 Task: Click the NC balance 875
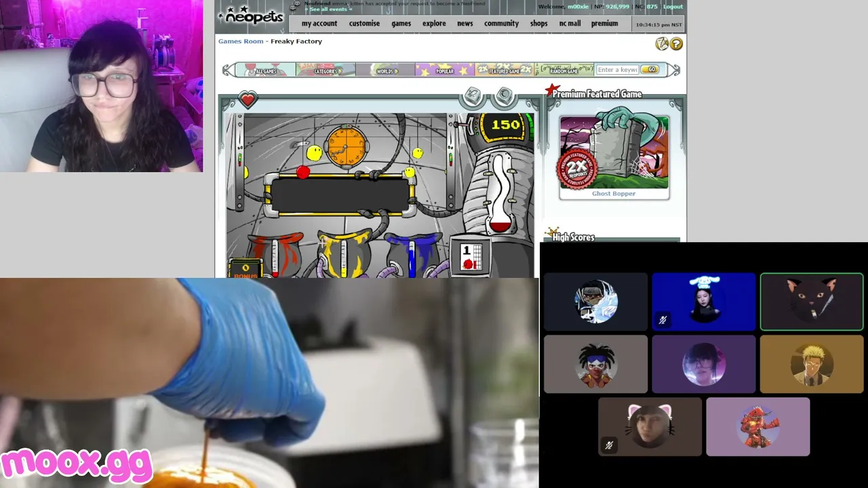[652, 7]
